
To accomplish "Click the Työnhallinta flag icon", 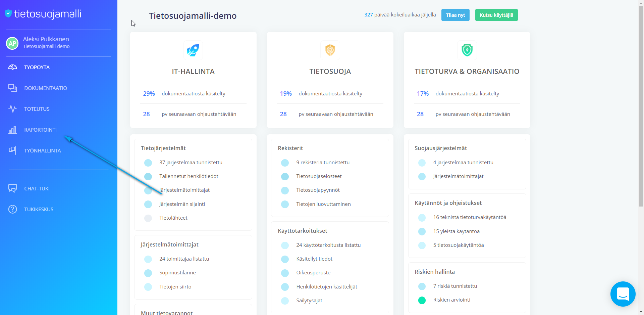I will pyautogui.click(x=13, y=150).
